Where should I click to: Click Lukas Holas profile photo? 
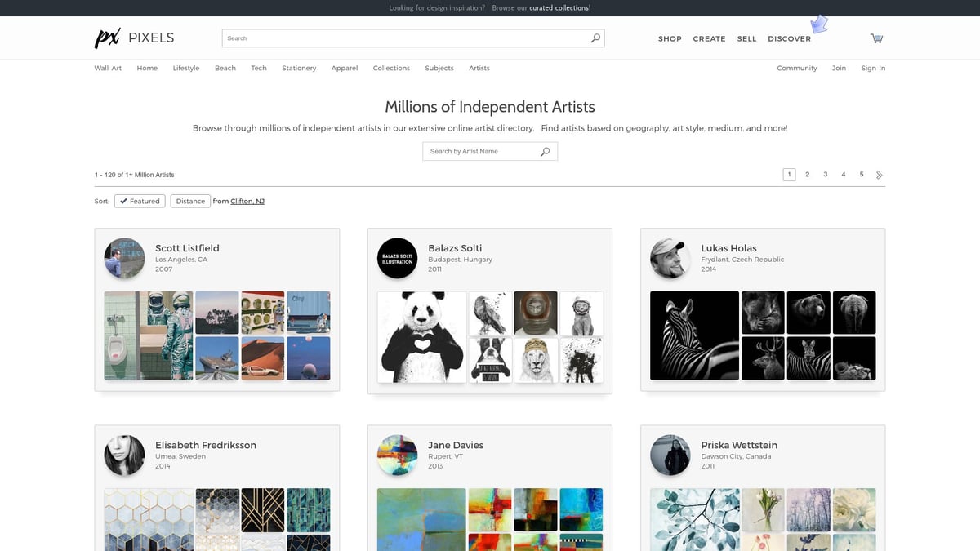pyautogui.click(x=670, y=258)
